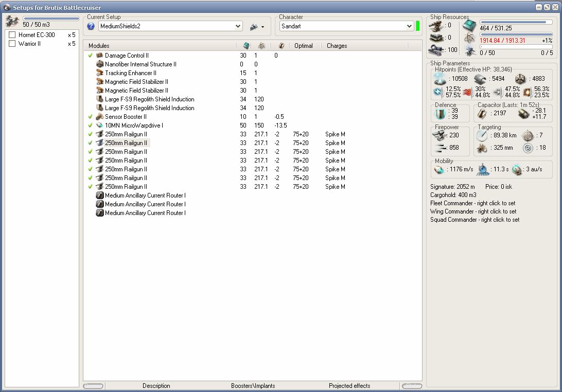Open the Description tab
Image resolution: width=562 pixels, height=392 pixels.
tap(156, 385)
